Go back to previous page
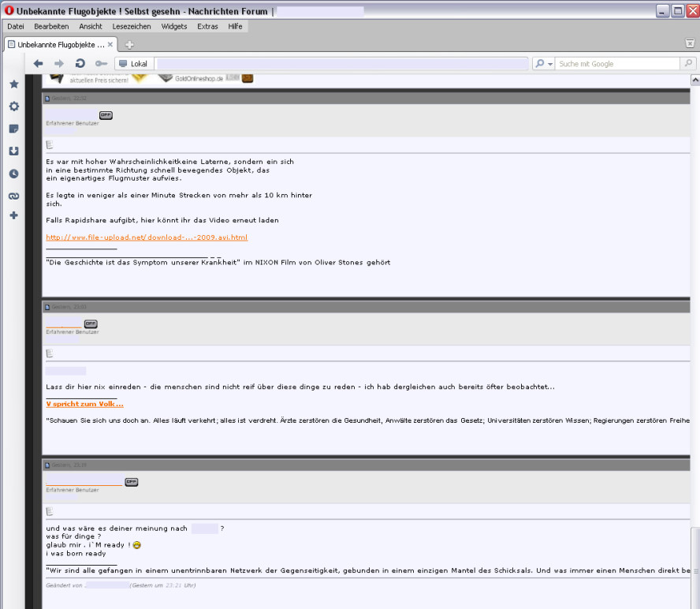The height and width of the screenshot is (609, 700). point(38,63)
